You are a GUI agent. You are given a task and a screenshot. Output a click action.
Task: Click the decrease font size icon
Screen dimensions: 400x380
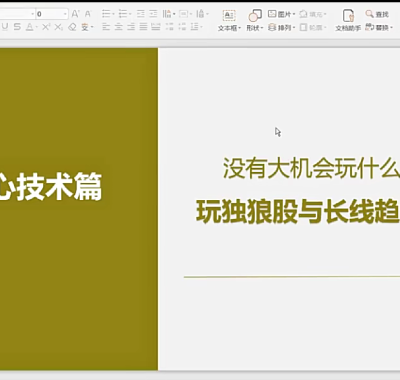(88, 14)
